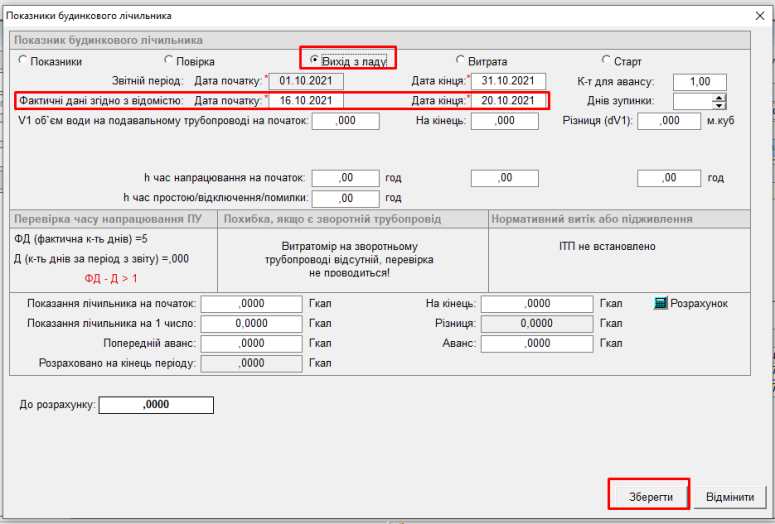Screen dimensions: 775x524
Task: Select the Повірка radio option
Action: click(x=168, y=61)
